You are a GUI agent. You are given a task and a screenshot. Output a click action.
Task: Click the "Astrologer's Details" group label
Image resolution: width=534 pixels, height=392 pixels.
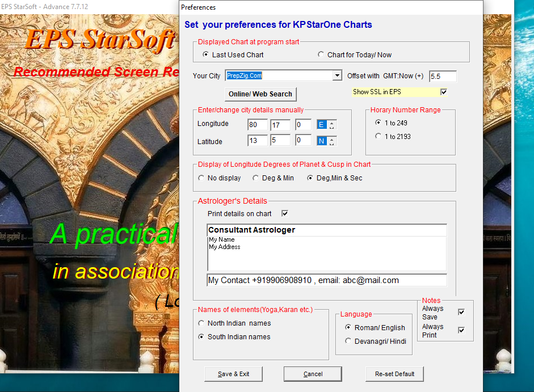(x=233, y=201)
